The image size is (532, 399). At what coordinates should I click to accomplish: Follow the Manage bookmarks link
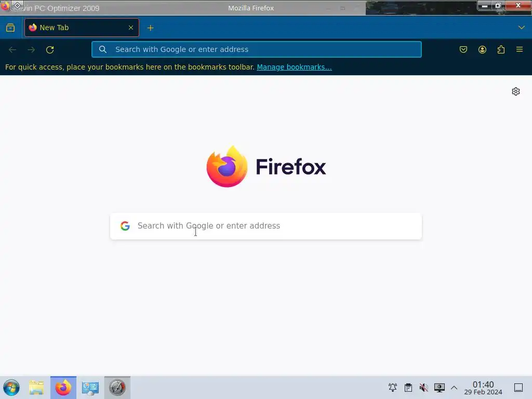(294, 67)
